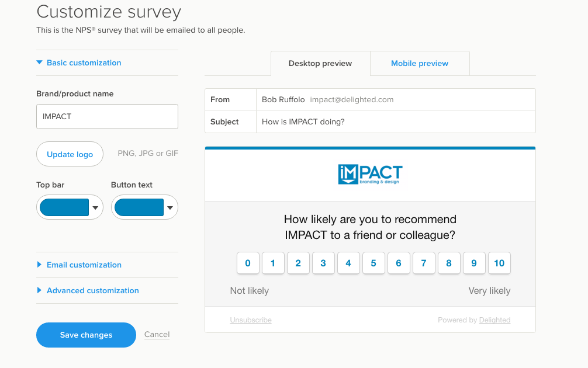Click the Brand/product name input field
This screenshot has width=588, height=368.
point(107,117)
